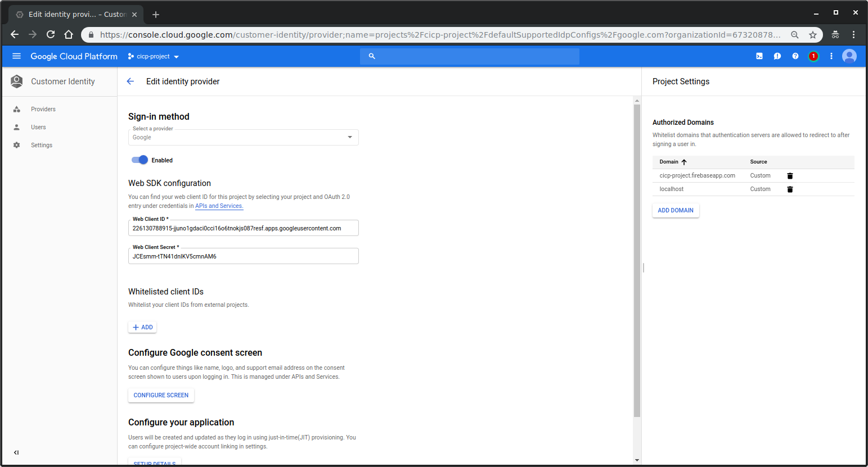This screenshot has height=467, width=868.
Task: Toggle the Enabled switch off
Action: click(140, 160)
